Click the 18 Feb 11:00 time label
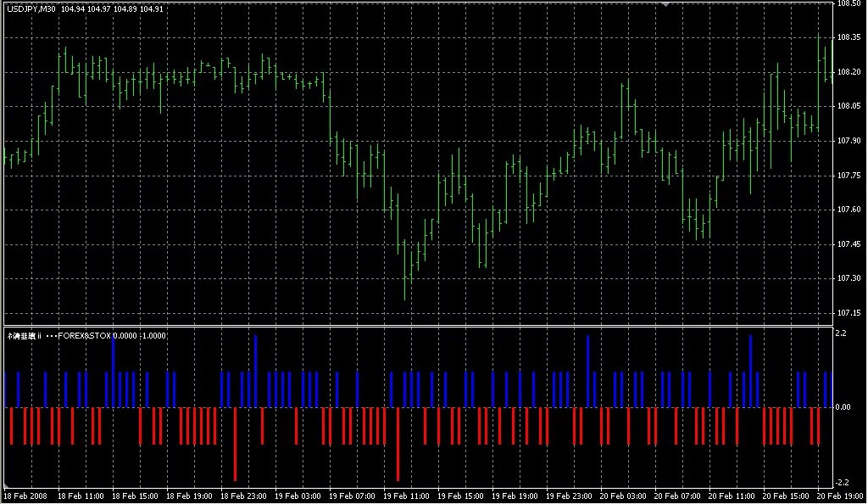The height and width of the screenshot is (504, 868). tap(81, 496)
